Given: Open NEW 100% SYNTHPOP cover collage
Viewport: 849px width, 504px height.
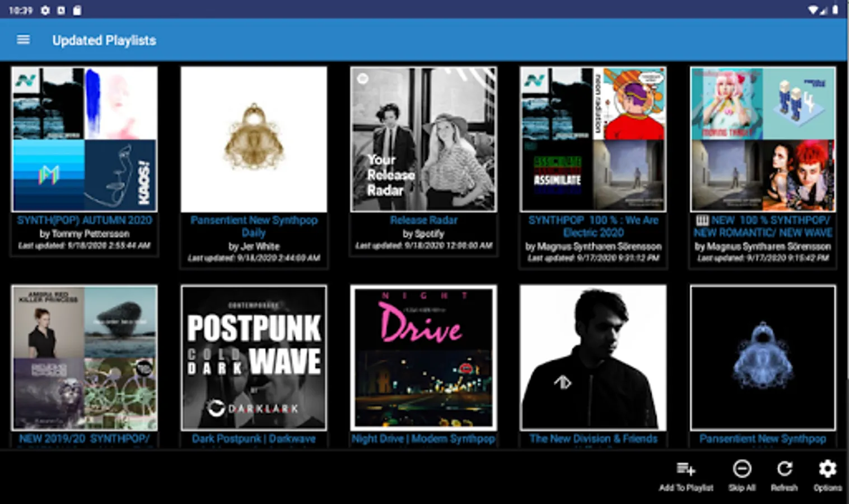Looking at the screenshot, I should [x=763, y=139].
